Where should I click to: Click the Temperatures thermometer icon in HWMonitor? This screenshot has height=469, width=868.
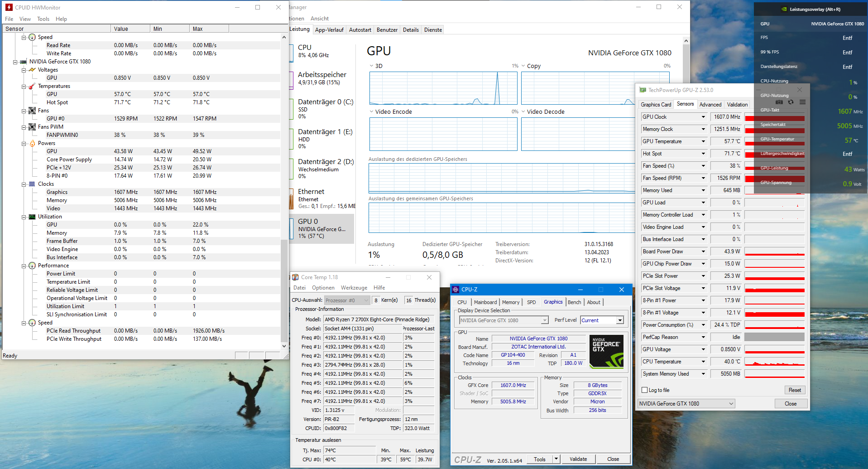(x=32, y=86)
